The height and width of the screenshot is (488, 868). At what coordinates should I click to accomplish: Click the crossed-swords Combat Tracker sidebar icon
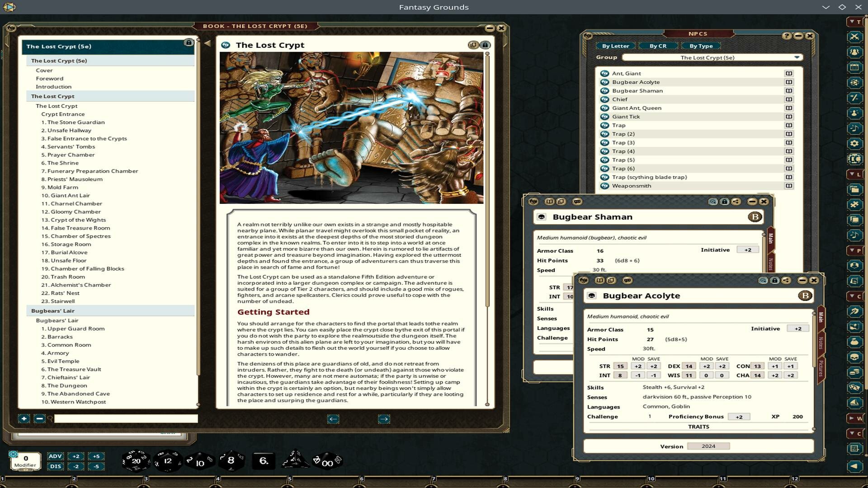coord(854,38)
